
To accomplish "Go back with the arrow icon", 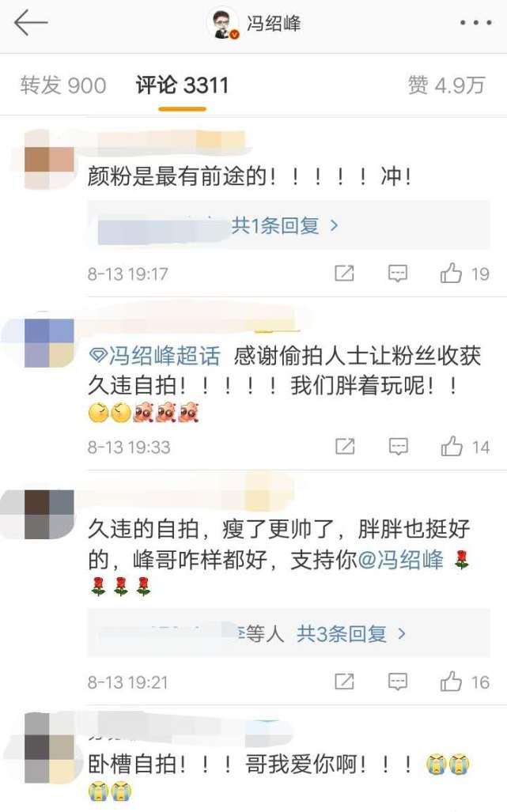I will click(31, 23).
